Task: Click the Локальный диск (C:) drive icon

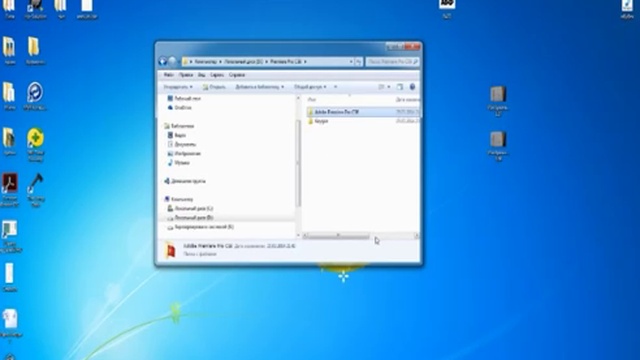Action: tap(170, 209)
